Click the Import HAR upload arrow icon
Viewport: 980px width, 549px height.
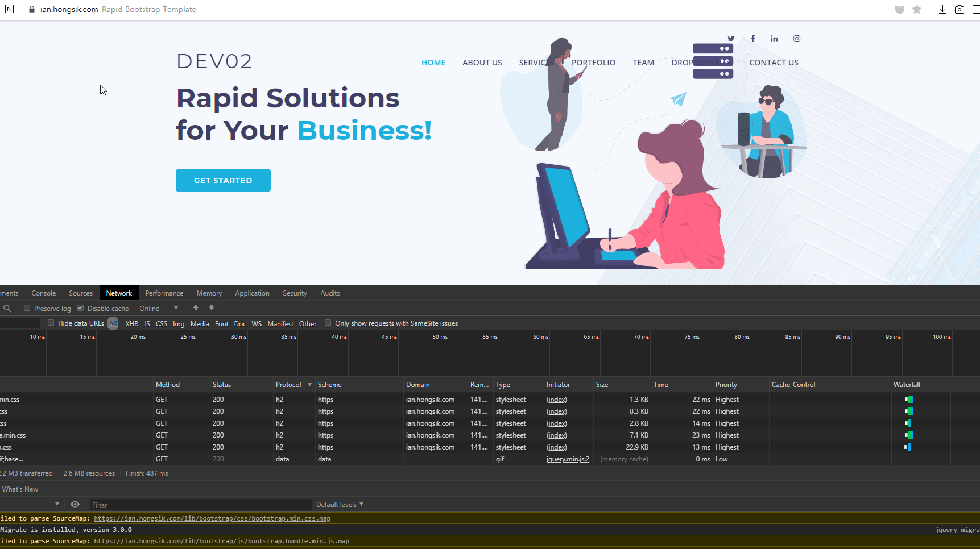[196, 308]
